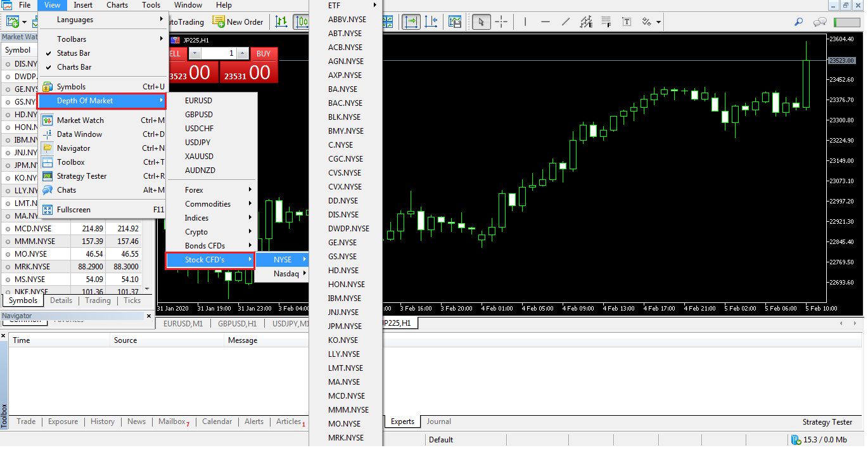Image resolution: width=868 pixels, height=450 pixels.
Task: Switch to the Trading tab in Market Watch
Action: tap(98, 300)
